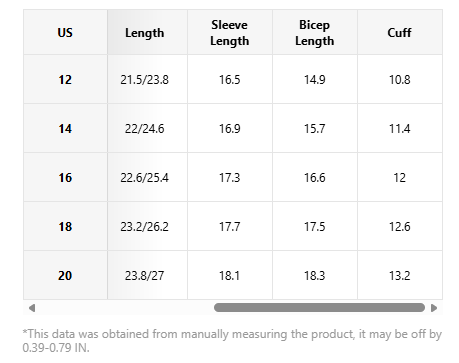Click the 13.2 cuff cell
459x363 pixels.
coord(400,275)
